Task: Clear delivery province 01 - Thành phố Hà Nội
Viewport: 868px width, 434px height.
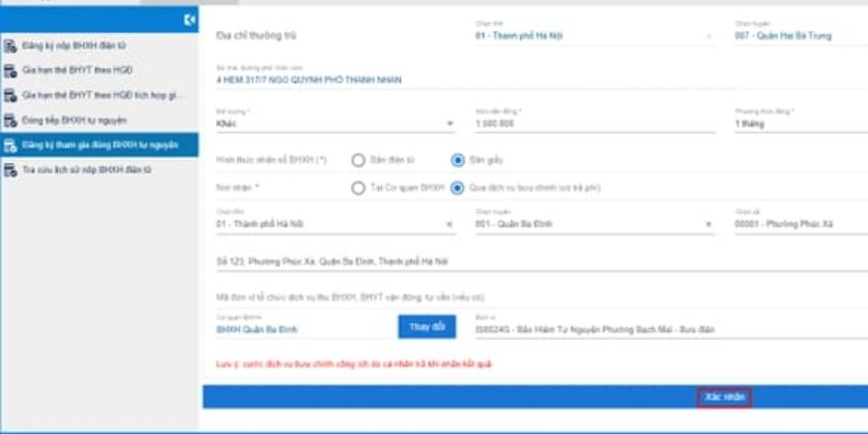Action: pyautogui.click(x=449, y=225)
